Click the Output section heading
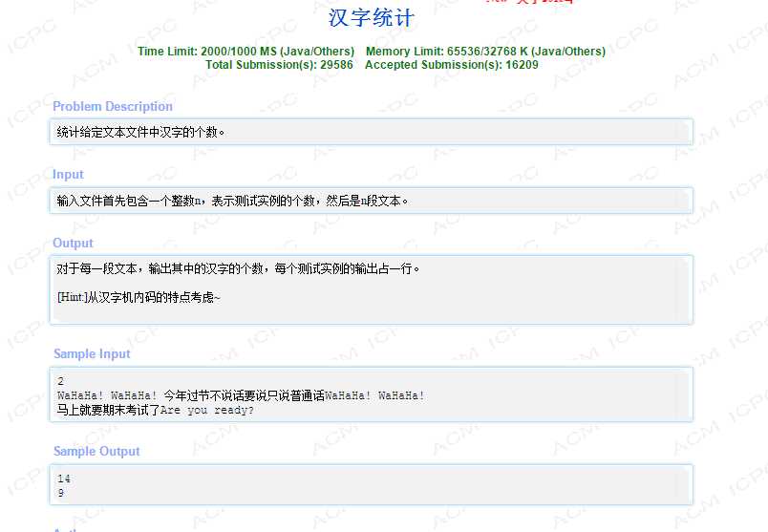The image size is (768, 532). tap(73, 243)
